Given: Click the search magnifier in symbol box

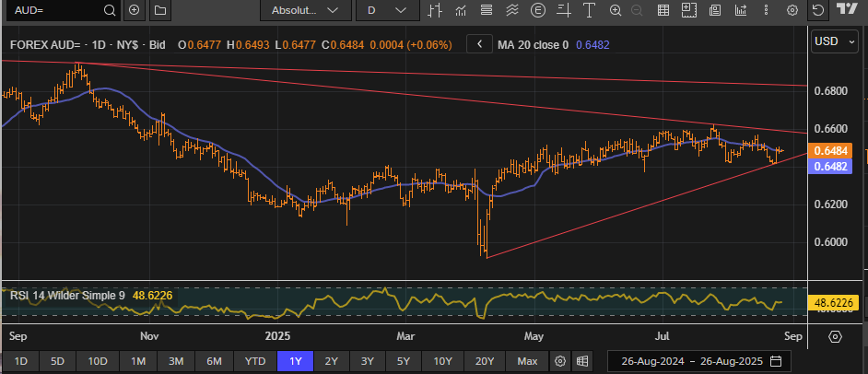Looking at the screenshot, I should coord(110,10).
